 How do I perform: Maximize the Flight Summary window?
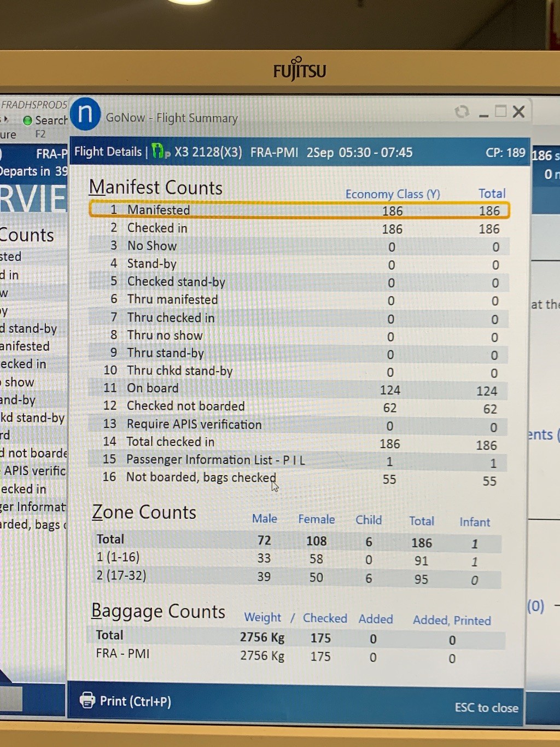(x=500, y=112)
